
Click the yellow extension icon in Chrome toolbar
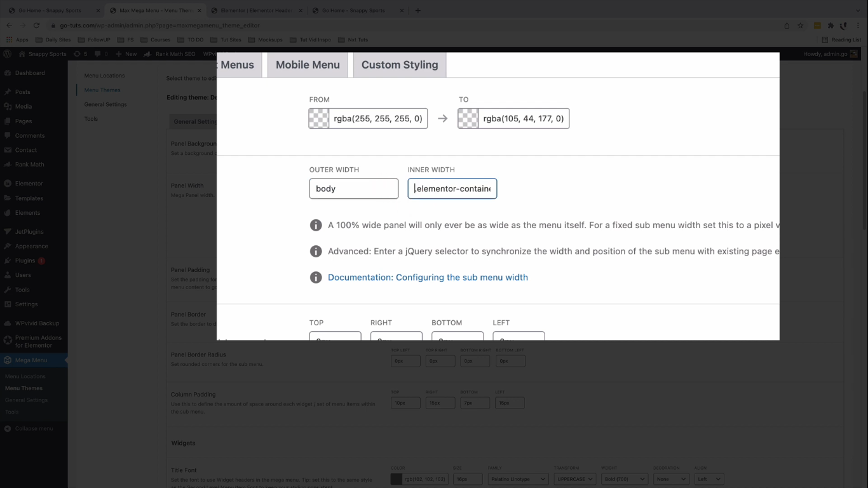[x=817, y=25]
